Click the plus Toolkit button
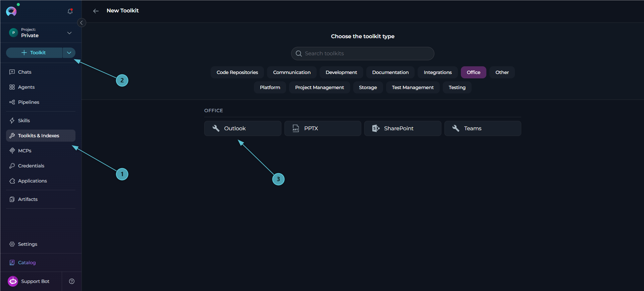Image resolution: width=644 pixels, height=291 pixels. [x=34, y=53]
